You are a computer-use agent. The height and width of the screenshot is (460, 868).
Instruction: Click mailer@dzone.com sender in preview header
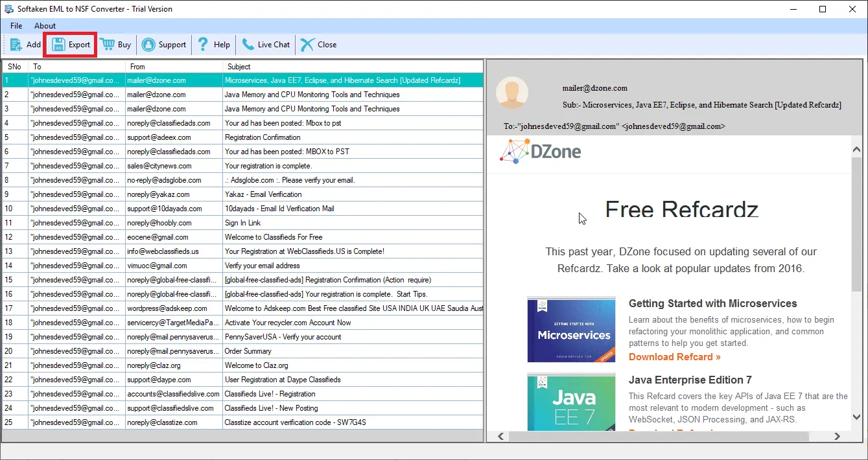tap(595, 88)
